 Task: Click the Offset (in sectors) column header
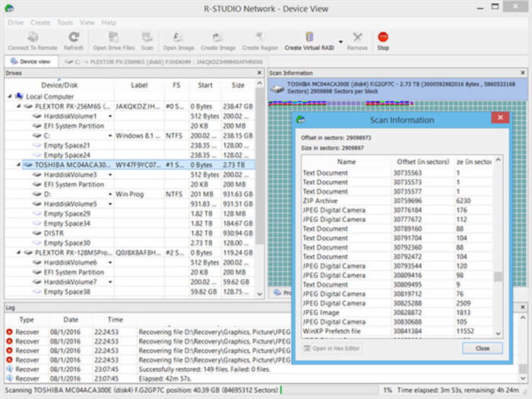[423, 162]
